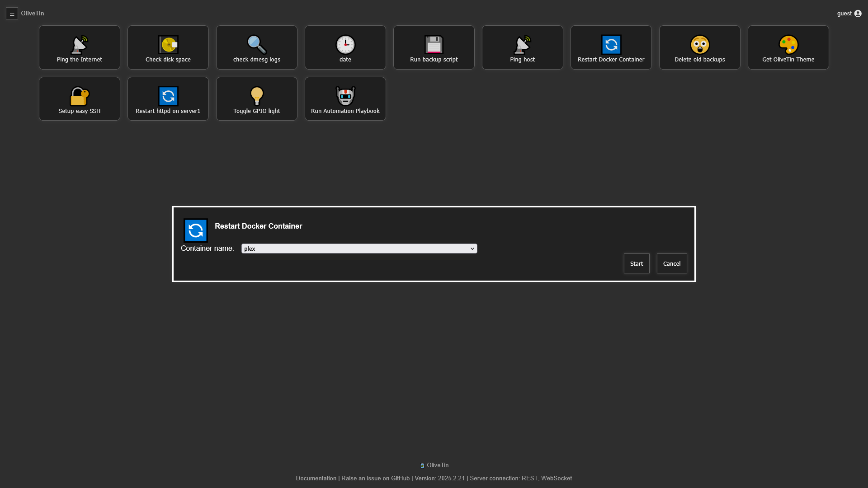This screenshot has height=488, width=868.
Task: Run the date clock action
Action: point(345,47)
